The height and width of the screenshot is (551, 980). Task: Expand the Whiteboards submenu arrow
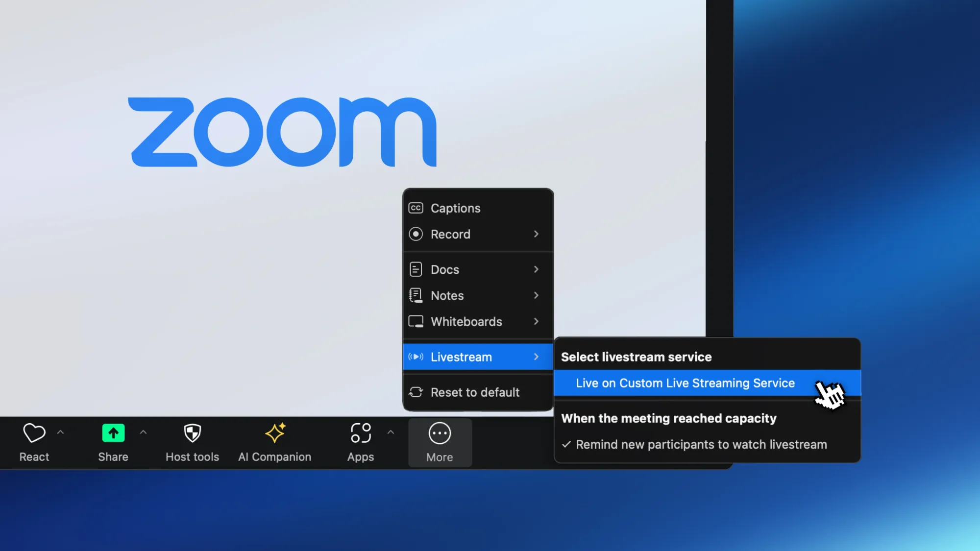tap(537, 322)
